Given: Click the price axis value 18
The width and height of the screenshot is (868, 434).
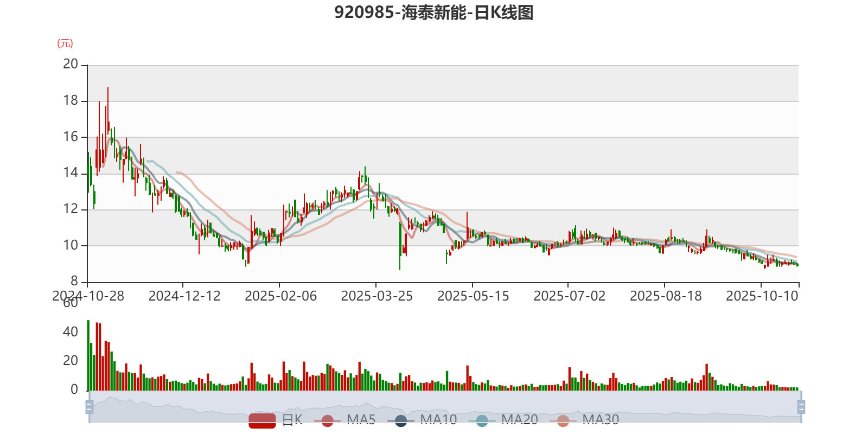Looking at the screenshot, I should [71, 101].
